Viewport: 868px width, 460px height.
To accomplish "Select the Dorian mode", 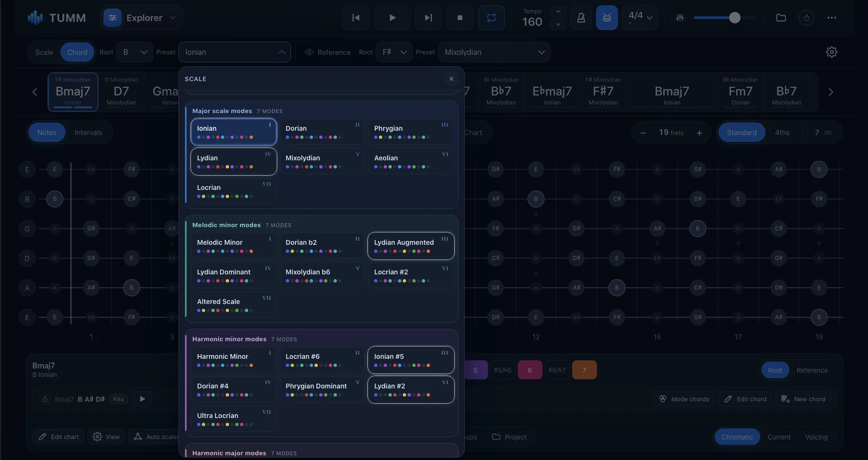I will (322, 132).
